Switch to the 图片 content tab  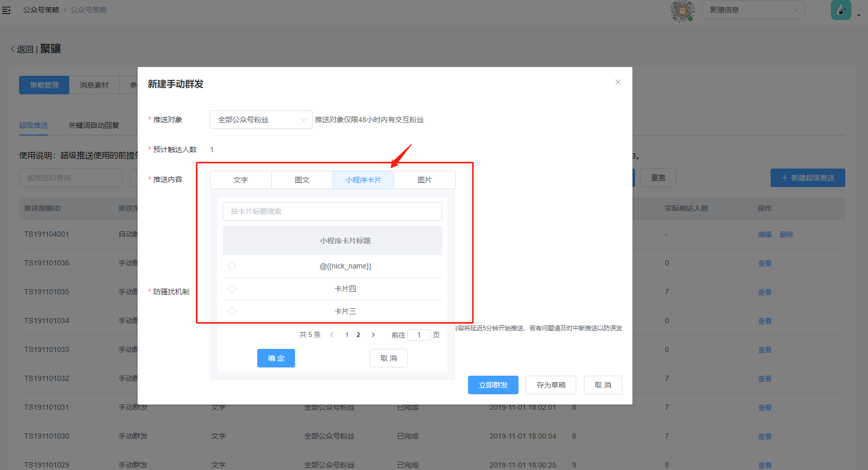[x=425, y=180]
